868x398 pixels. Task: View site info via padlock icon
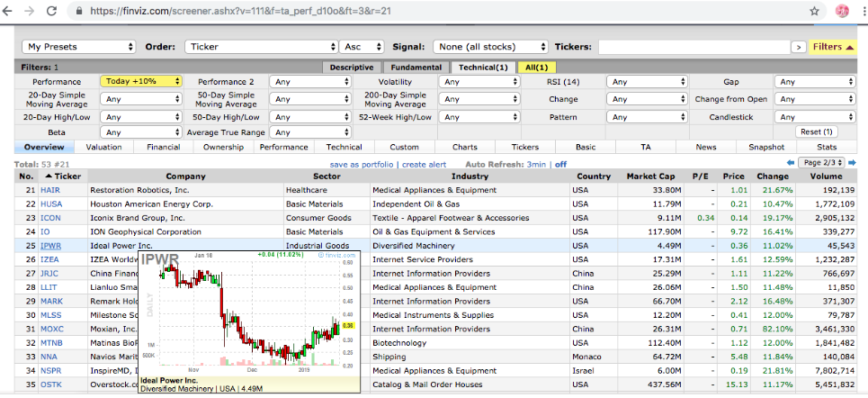click(x=78, y=11)
